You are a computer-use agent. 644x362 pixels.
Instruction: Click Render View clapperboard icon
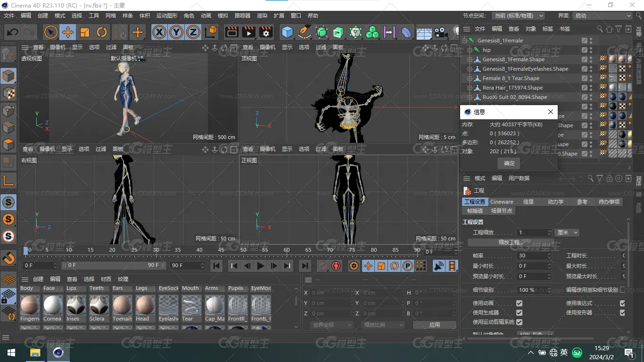231,32
